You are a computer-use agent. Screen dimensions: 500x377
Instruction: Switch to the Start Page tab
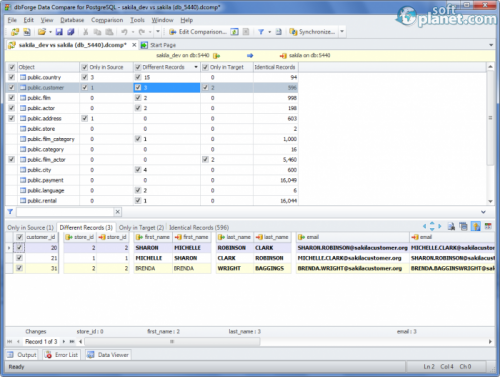[159, 45]
